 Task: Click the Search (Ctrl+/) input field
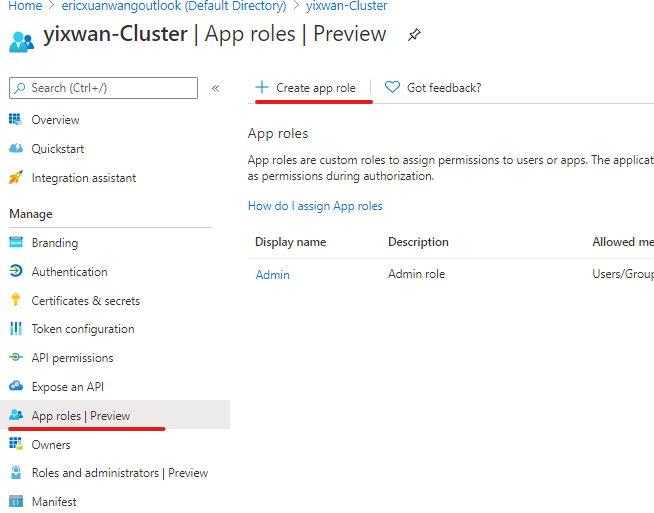(103, 88)
